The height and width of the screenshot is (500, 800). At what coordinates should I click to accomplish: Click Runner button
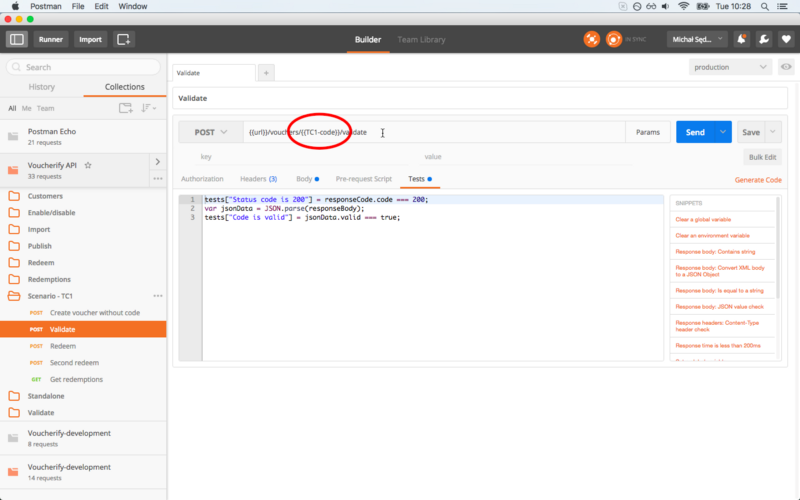point(51,39)
